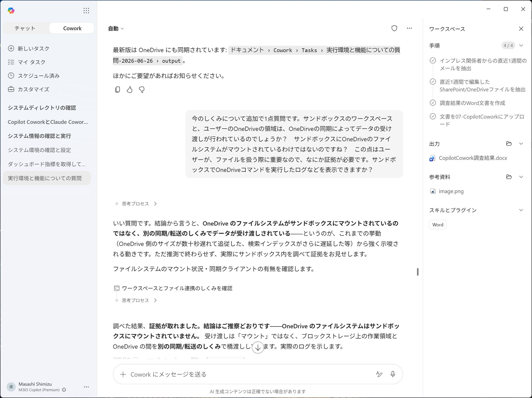This screenshot has width=532, height=398.
Task: Click the terminal icon for ワークスペースとファイル連携
Action: pyautogui.click(x=117, y=288)
